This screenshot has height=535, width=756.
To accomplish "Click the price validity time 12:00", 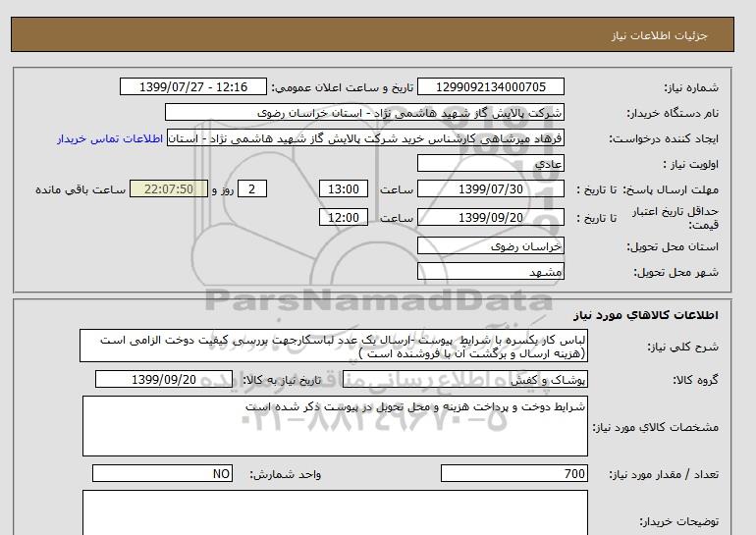I will click(x=345, y=218).
